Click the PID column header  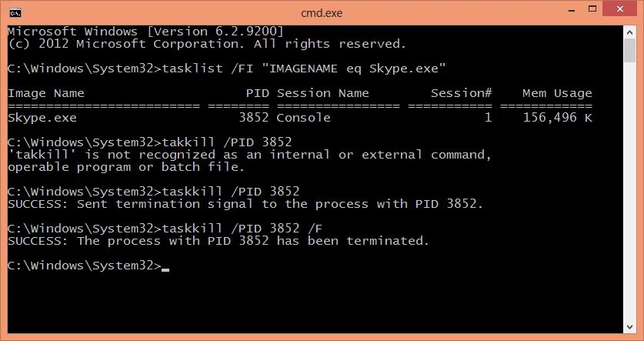tap(258, 93)
